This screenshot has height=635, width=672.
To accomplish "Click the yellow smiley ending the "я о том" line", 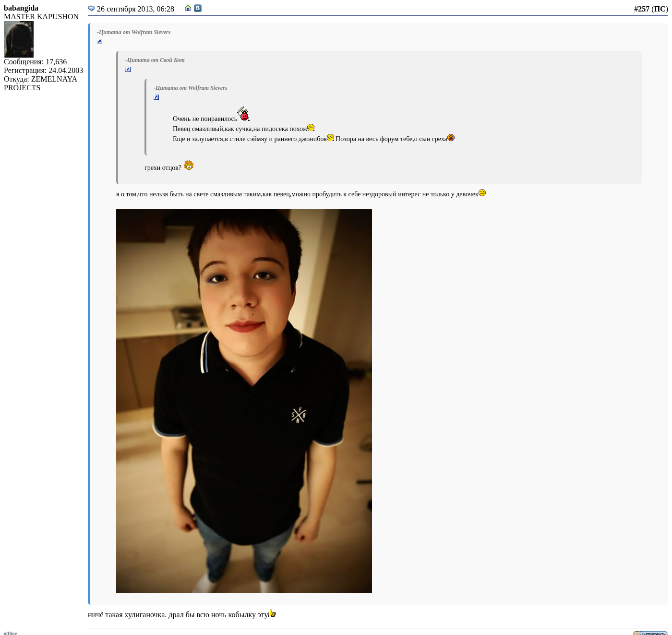I will 482,193.
